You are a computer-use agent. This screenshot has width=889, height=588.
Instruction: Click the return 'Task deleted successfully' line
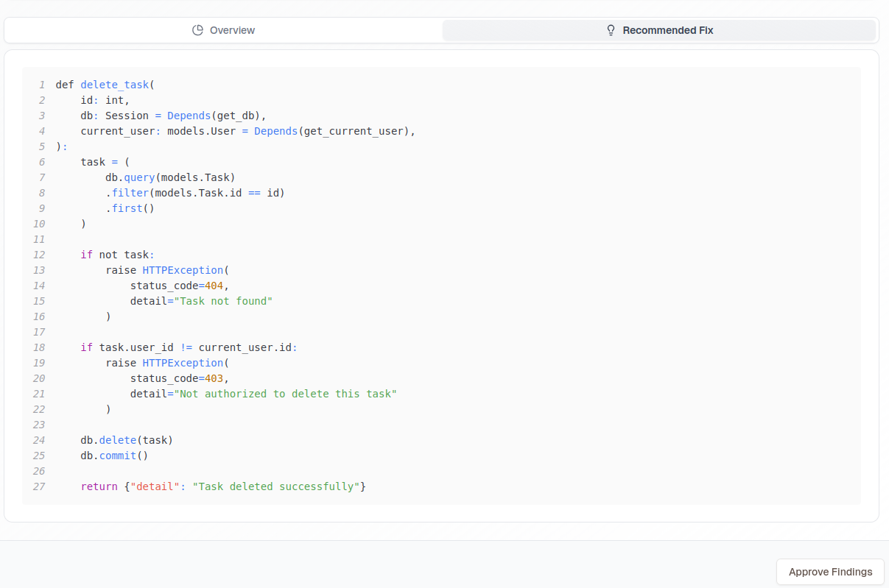click(223, 486)
